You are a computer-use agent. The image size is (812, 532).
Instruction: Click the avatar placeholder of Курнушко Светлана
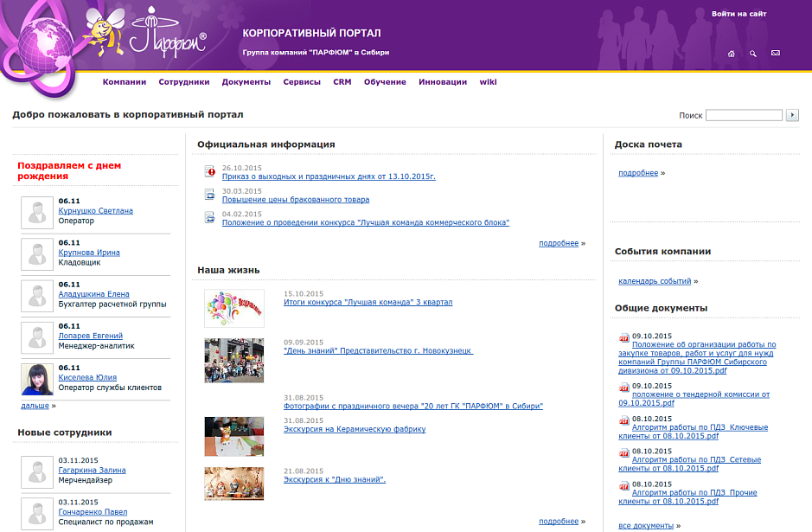pos(37,213)
